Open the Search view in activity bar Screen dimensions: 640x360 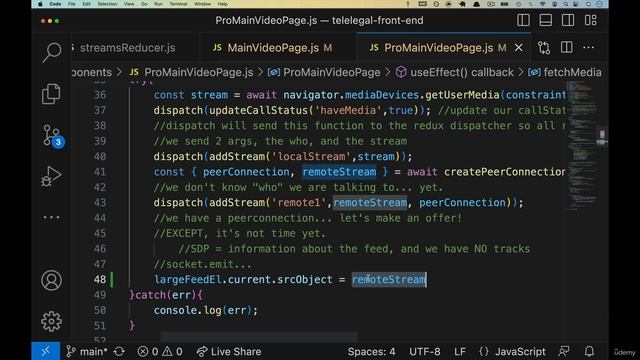pyautogui.click(x=51, y=52)
